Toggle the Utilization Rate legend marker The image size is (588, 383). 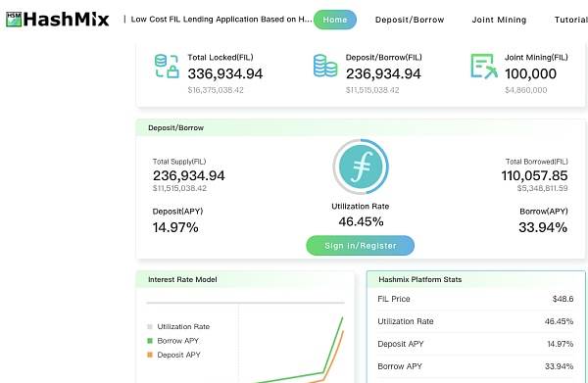pos(150,327)
